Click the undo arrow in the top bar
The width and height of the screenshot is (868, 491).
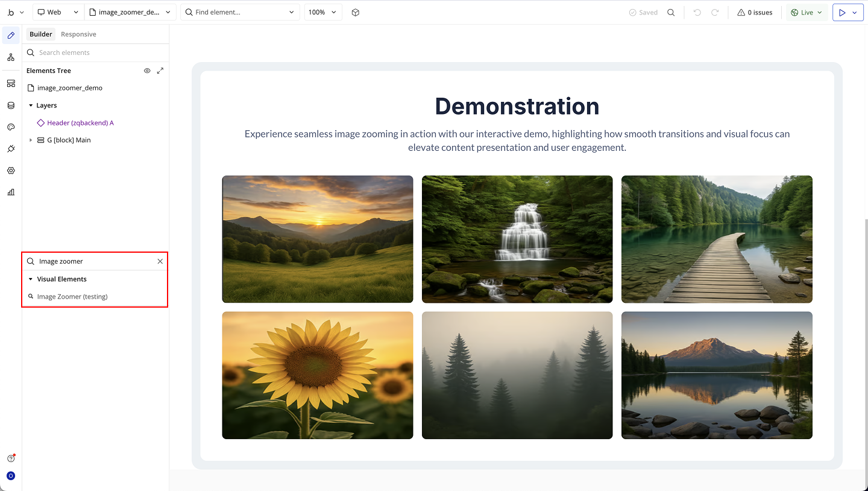[x=697, y=12]
